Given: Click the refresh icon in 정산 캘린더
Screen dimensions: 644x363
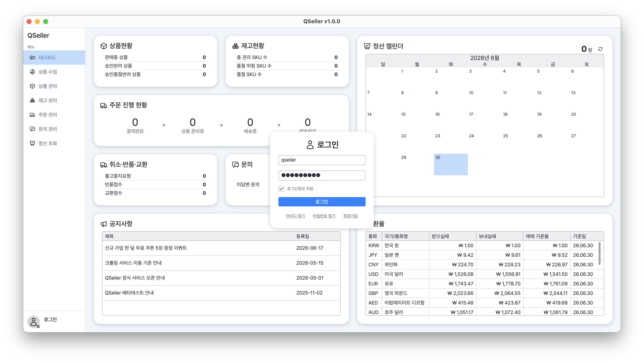Looking at the screenshot, I should click(600, 49).
